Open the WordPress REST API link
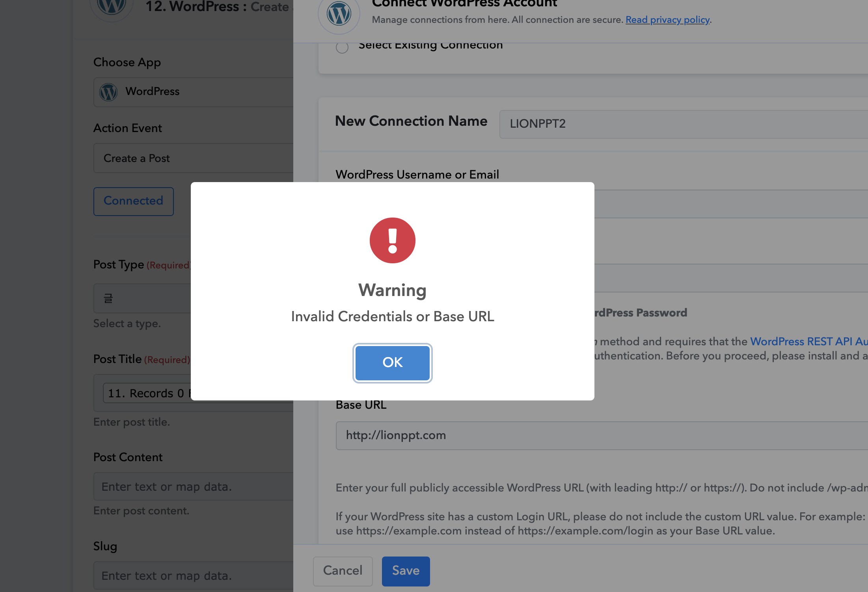The image size is (868, 592). tap(809, 341)
